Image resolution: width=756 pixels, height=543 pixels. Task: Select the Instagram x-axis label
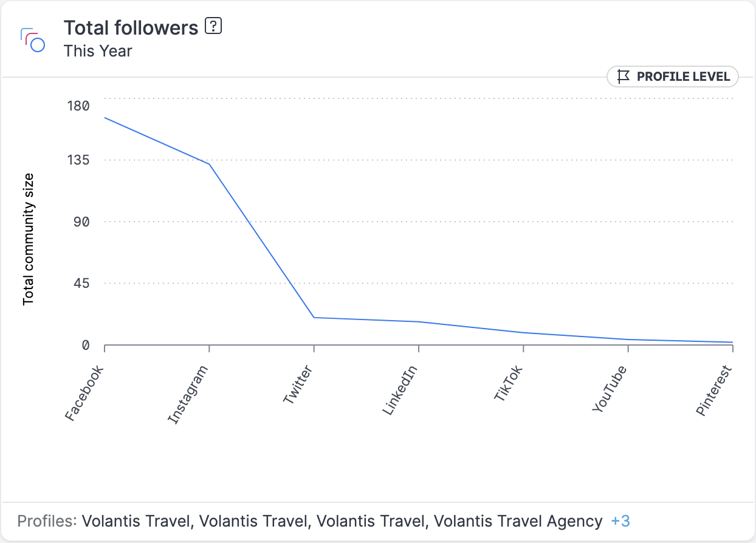point(188,395)
